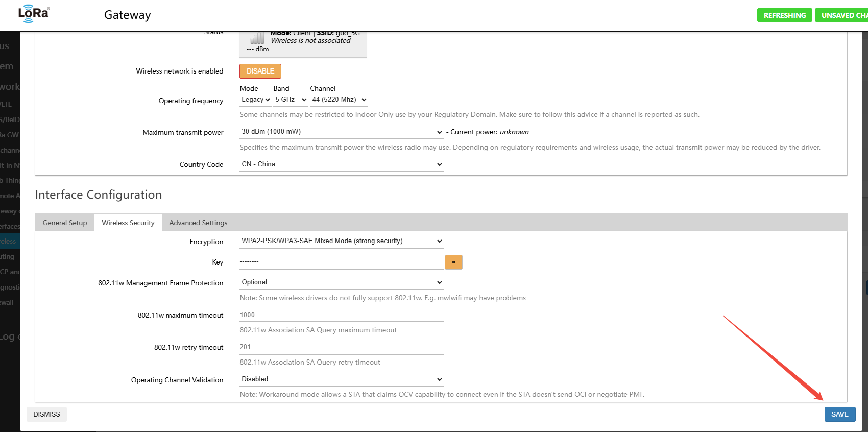The image size is (868, 432).
Task: Expand the Country Code dropdown
Action: (x=341, y=164)
